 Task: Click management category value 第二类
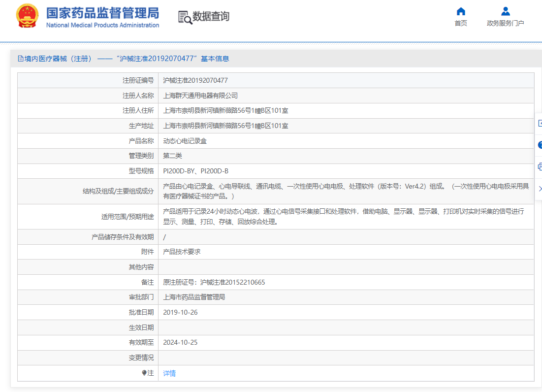pyautogui.click(x=172, y=156)
